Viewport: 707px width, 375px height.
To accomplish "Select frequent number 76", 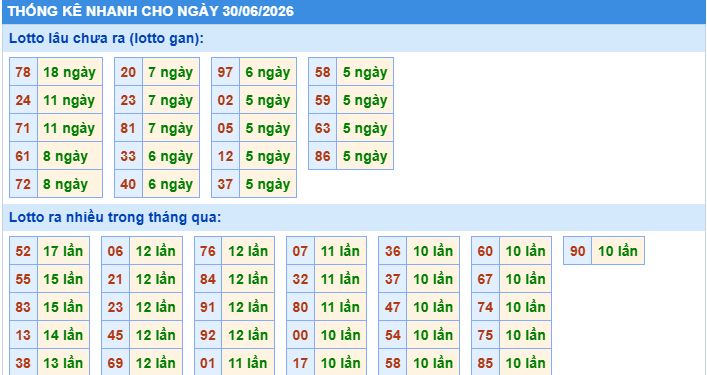I will click(208, 251).
